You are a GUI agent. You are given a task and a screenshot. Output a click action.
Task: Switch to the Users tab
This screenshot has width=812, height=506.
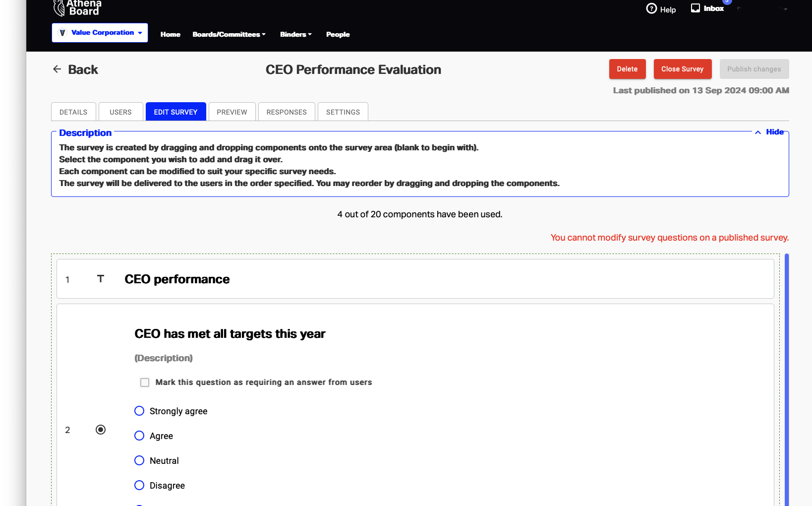120,112
